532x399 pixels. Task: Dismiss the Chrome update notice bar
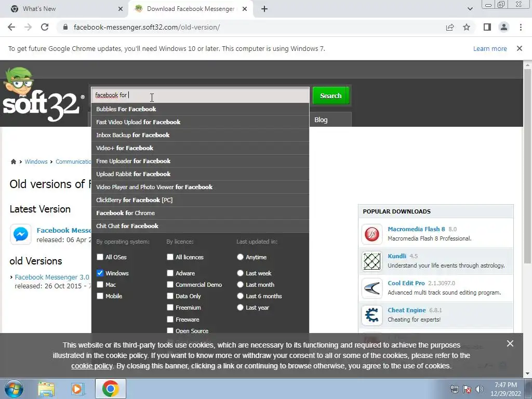click(519, 48)
